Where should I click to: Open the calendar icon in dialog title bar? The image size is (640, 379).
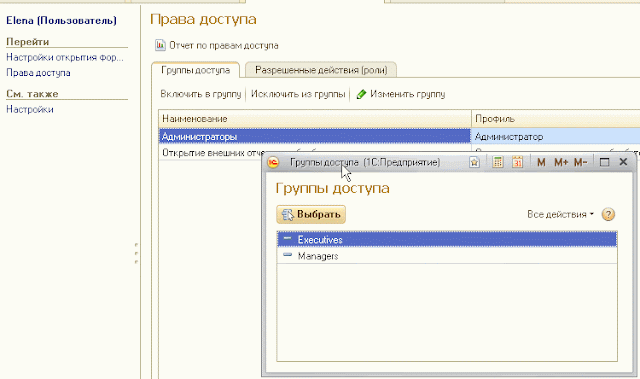517,162
